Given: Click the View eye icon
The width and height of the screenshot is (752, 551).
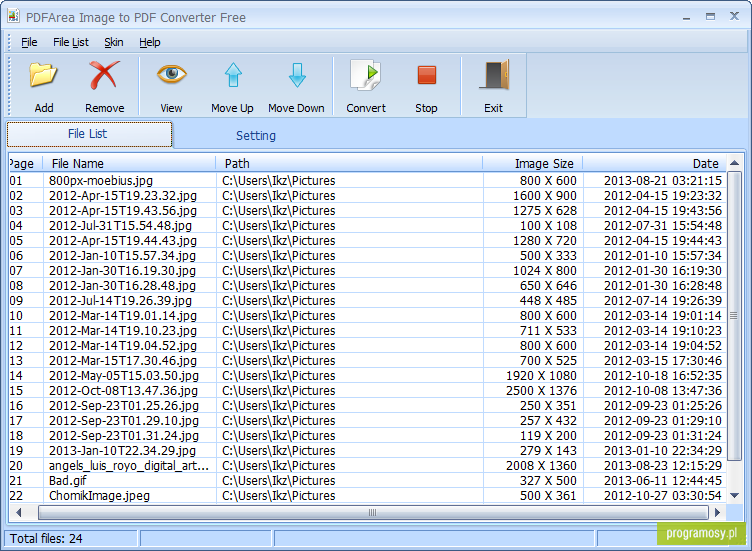Looking at the screenshot, I should (x=171, y=74).
